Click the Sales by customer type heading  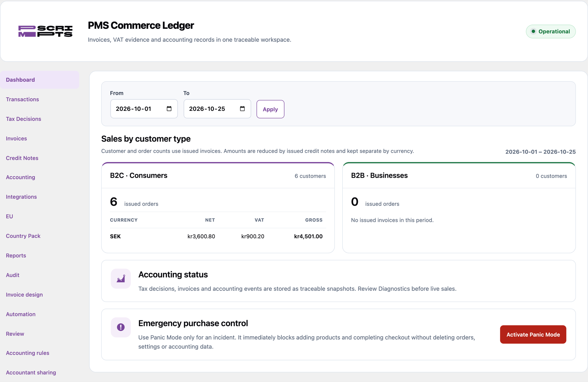[146, 139]
